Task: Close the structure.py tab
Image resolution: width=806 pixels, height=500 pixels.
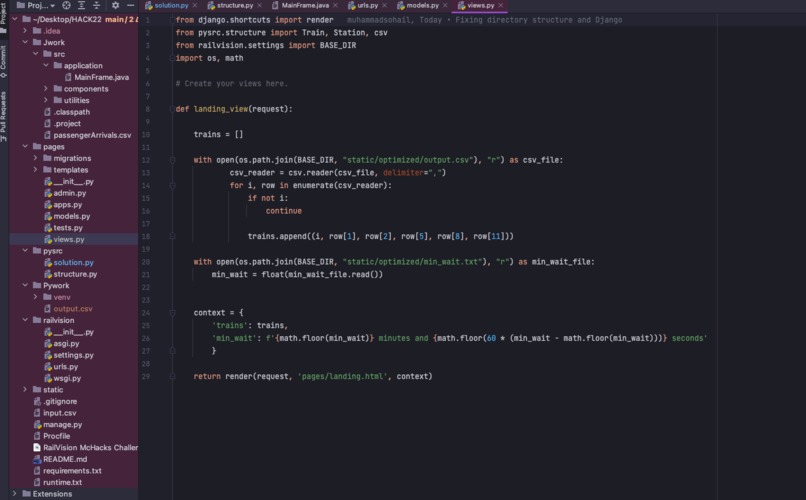Action: pos(260,5)
